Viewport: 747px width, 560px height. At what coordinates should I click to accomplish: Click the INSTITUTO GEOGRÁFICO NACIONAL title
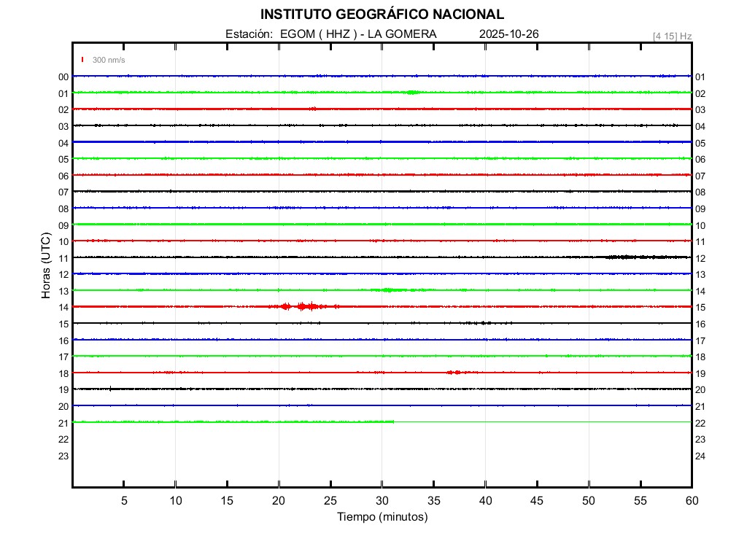(382, 15)
